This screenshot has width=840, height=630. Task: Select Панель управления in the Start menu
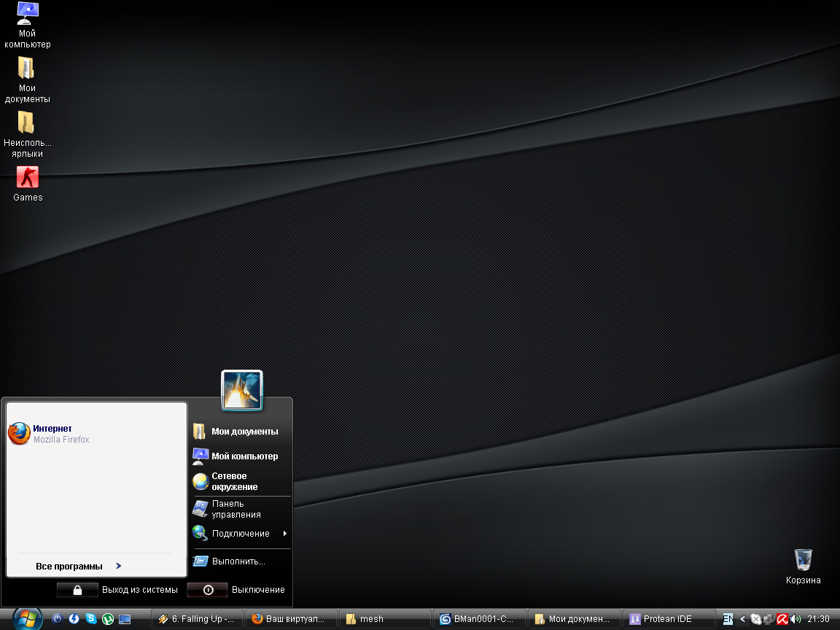tap(236, 509)
